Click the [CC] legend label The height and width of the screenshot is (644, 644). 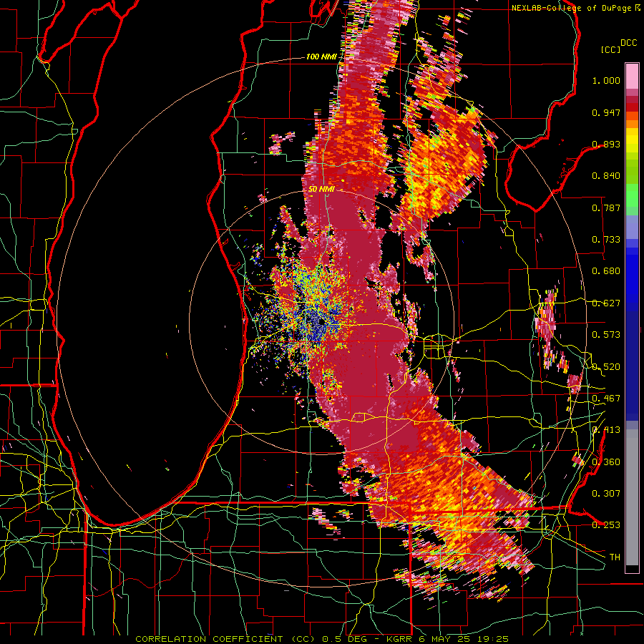click(x=610, y=49)
